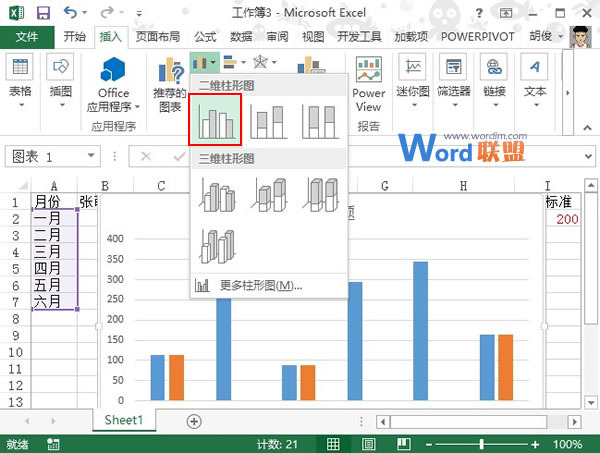Screen dimensions: 600x453
Task: Switch to 页面布局 Page Layout tab
Action: point(158,37)
